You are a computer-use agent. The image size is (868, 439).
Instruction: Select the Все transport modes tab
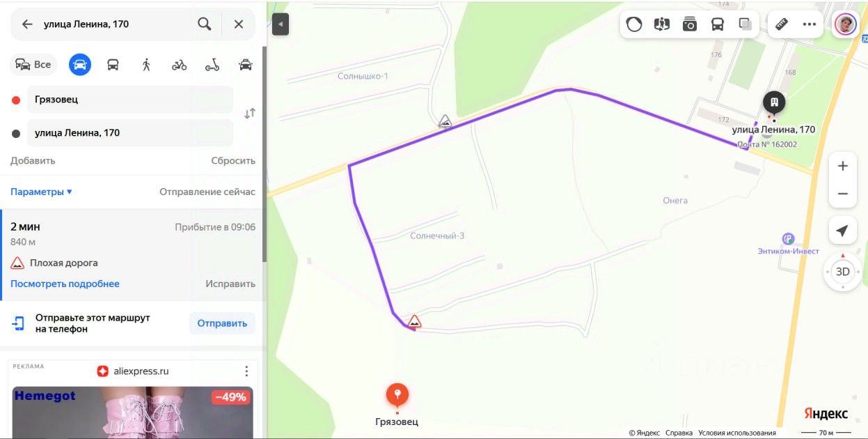pyautogui.click(x=33, y=65)
